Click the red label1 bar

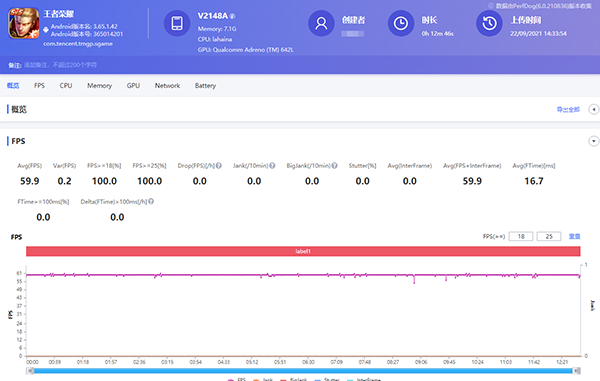pos(303,251)
